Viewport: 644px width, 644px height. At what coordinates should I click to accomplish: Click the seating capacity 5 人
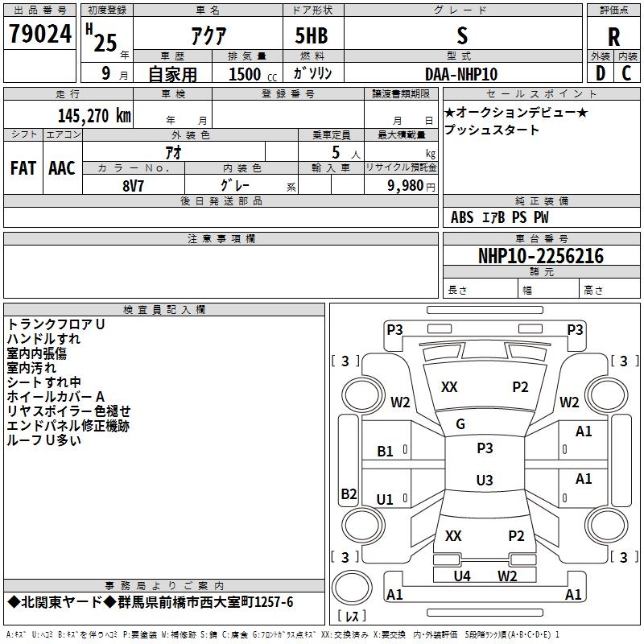[x=346, y=153]
